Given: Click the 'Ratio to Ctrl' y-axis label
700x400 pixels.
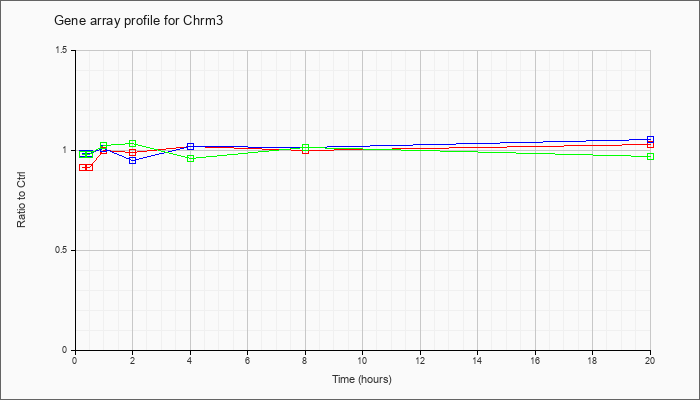Looking at the screenshot, I should [x=22, y=200].
